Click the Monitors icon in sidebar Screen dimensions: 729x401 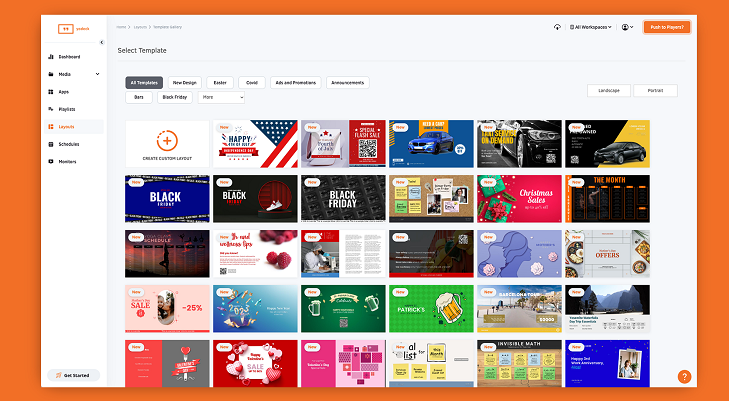(51, 161)
